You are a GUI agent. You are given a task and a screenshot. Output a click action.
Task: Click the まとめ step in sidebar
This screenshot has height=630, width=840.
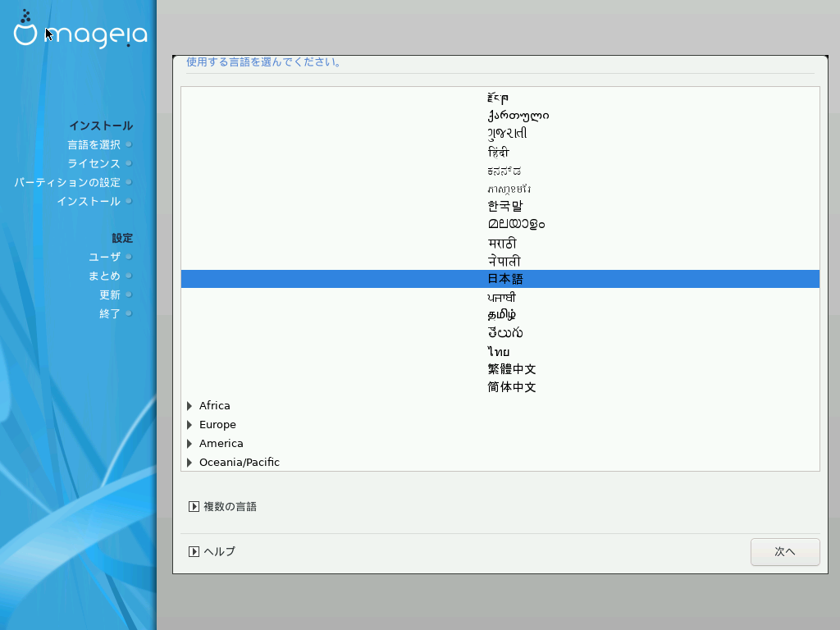coord(104,276)
